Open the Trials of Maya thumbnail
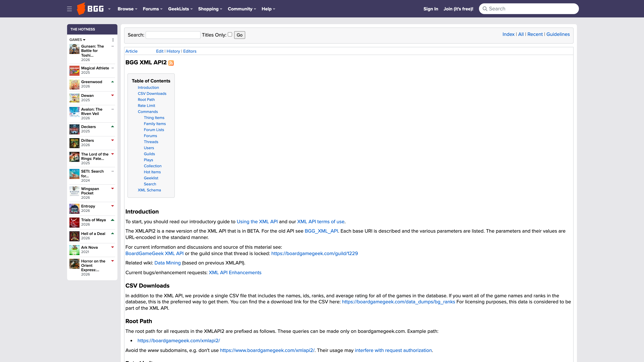 (74, 223)
